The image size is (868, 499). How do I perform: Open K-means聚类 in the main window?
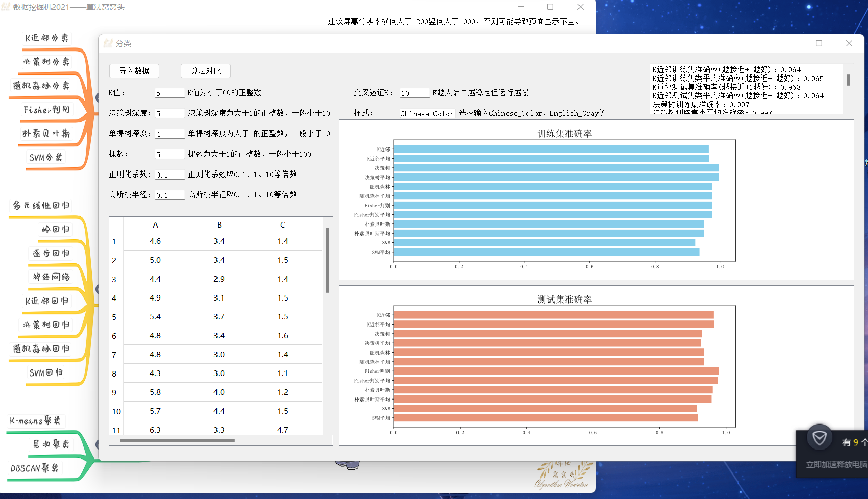click(35, 420)
